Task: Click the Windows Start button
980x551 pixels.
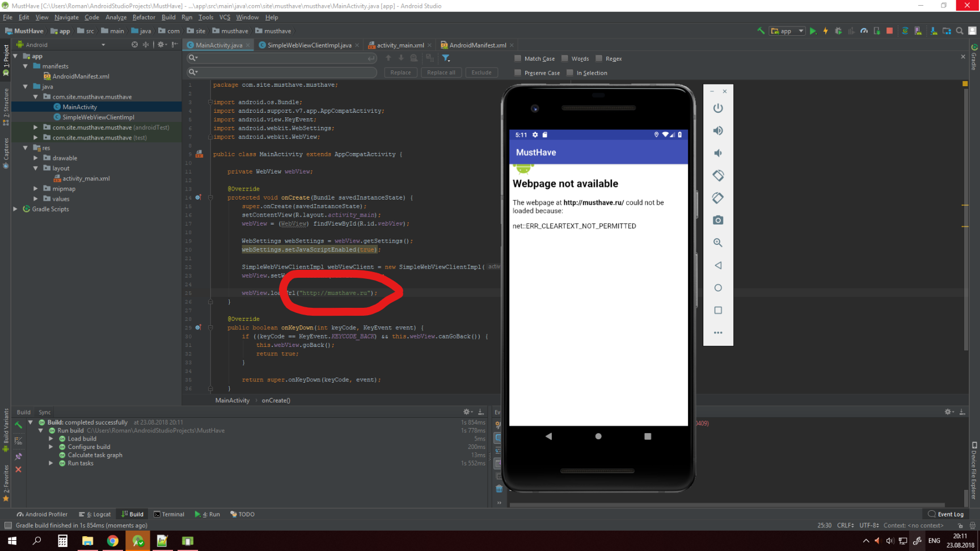Action: 12,541
